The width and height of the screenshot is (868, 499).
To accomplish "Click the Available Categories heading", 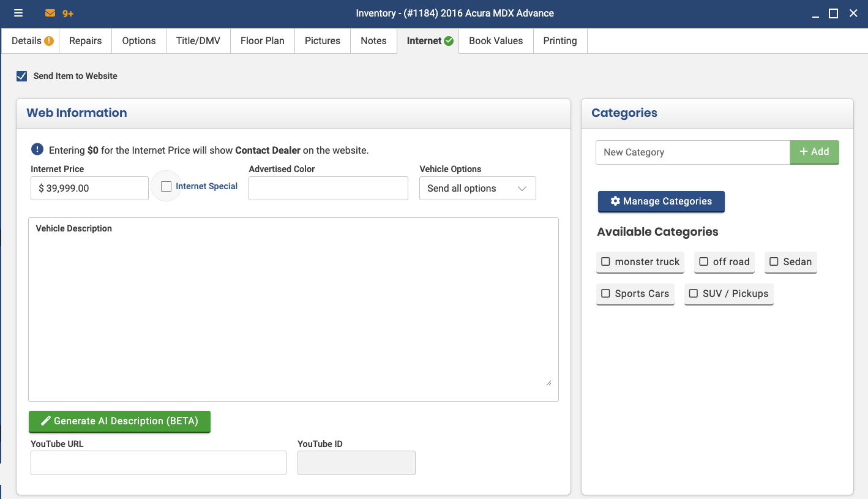I will click(658, 232).
